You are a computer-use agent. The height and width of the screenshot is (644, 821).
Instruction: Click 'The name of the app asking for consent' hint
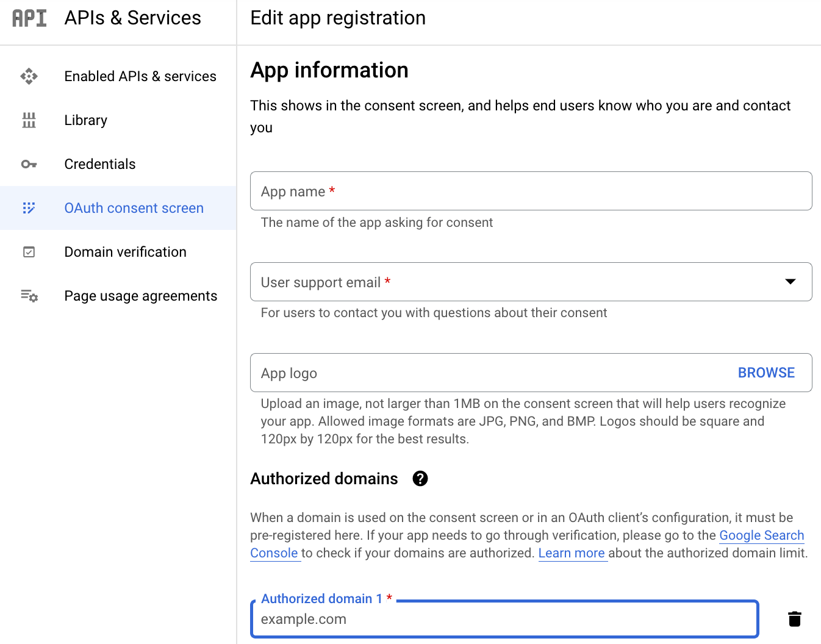click(x=377, y=223)
